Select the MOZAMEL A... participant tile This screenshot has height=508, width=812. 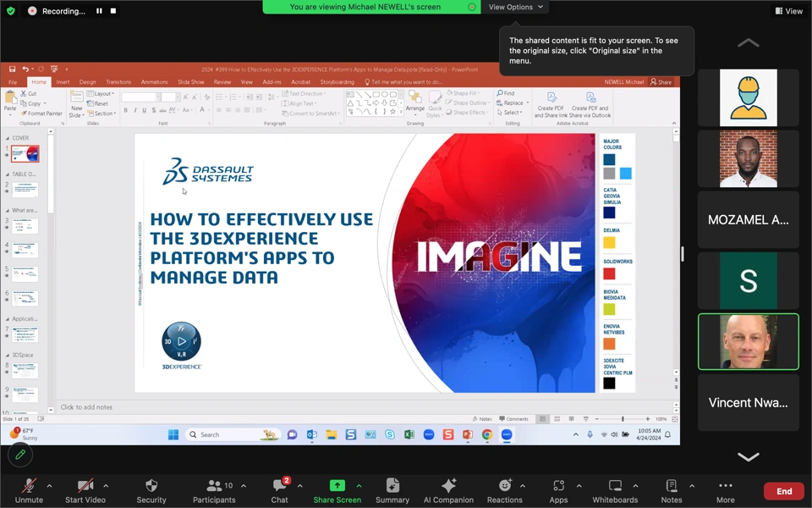click(x=748, y=220)
